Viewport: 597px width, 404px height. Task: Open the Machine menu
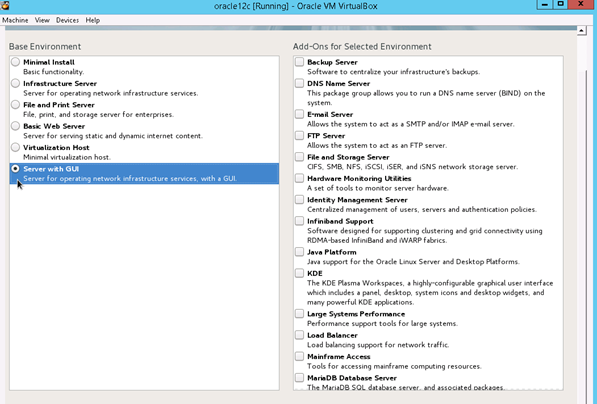coord(15,20)
